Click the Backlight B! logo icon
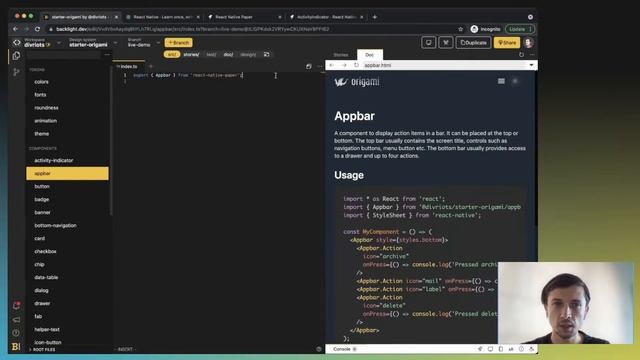The height and width of the screenshot is (360, 640). point(16,347)
